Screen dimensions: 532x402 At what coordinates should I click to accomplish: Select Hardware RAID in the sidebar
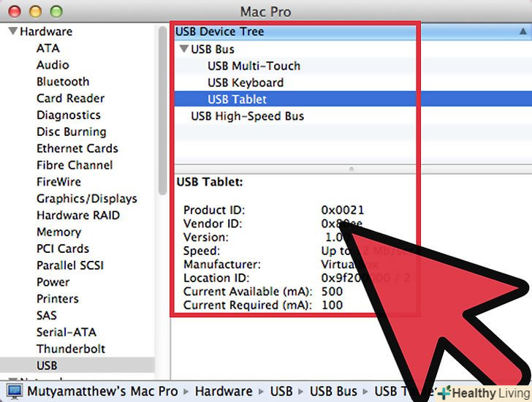click(78, 215)
